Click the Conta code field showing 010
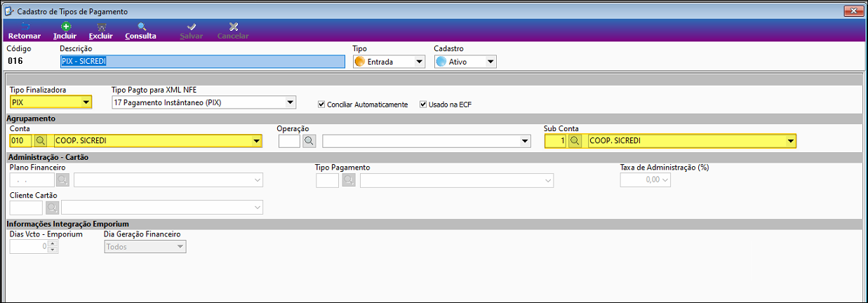The width and height of the screenshot is (868, 303). [x=21, y=141]
